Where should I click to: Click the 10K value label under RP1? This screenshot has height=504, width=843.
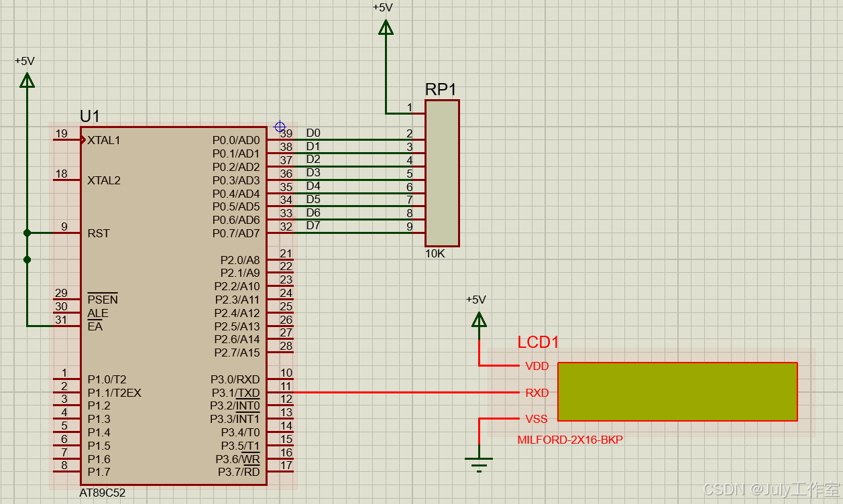[x=436, y=253]
